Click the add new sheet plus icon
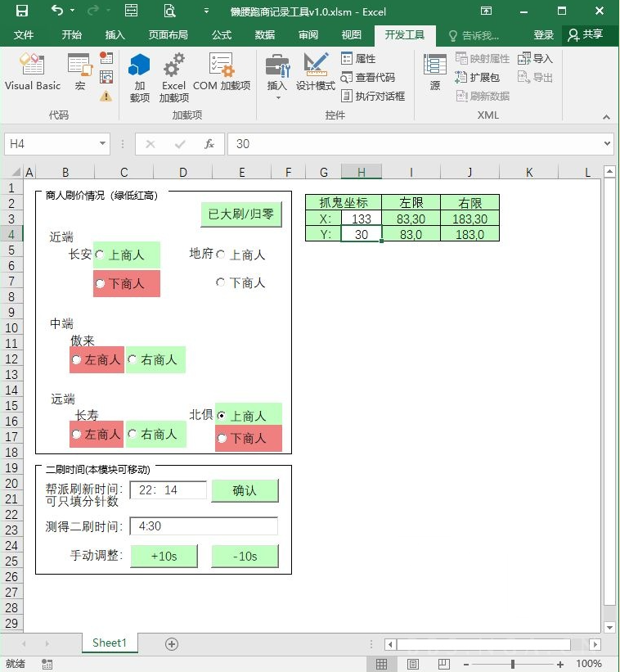Viewport: 620px width, 672px height. [x=172, y=643]
